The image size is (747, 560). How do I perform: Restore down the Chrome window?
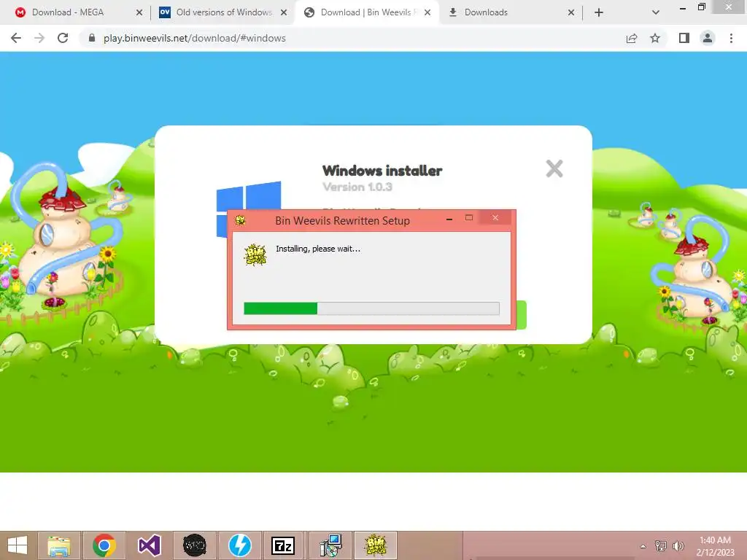(701, 7)
